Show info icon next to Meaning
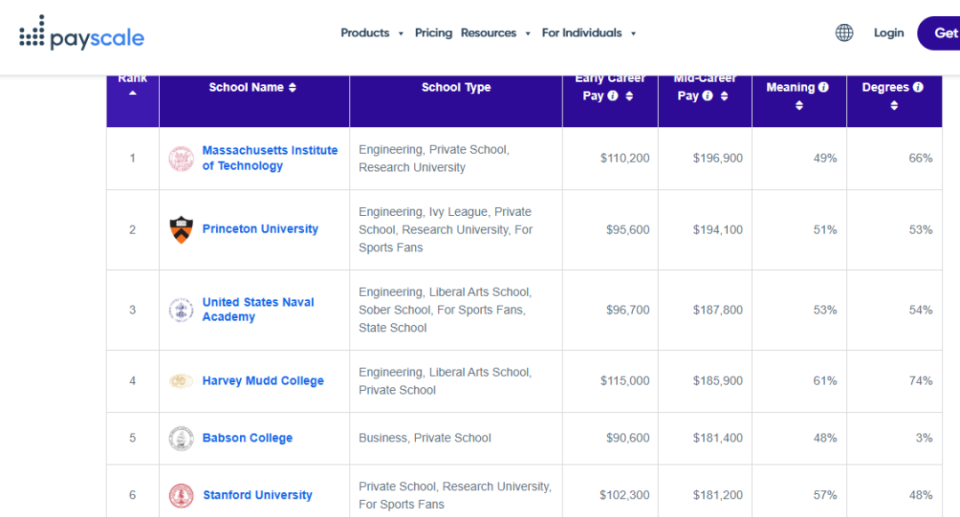Viewport: 960px width, 517px height. (823, 87)
